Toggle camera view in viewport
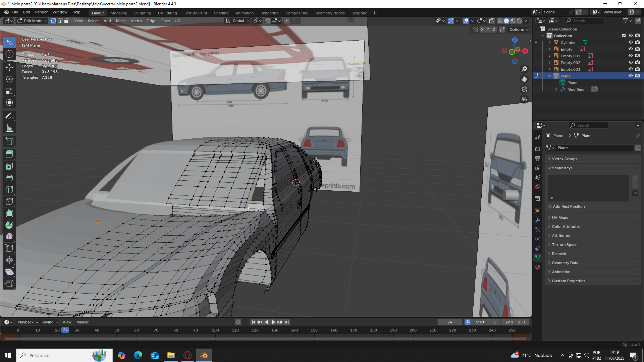This screenshot has width=644, height=362. pyautogui.click(x=524, y=89)
